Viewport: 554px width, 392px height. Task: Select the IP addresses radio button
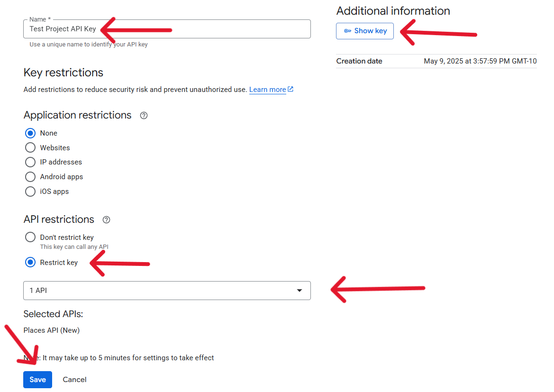pos(30,162)
